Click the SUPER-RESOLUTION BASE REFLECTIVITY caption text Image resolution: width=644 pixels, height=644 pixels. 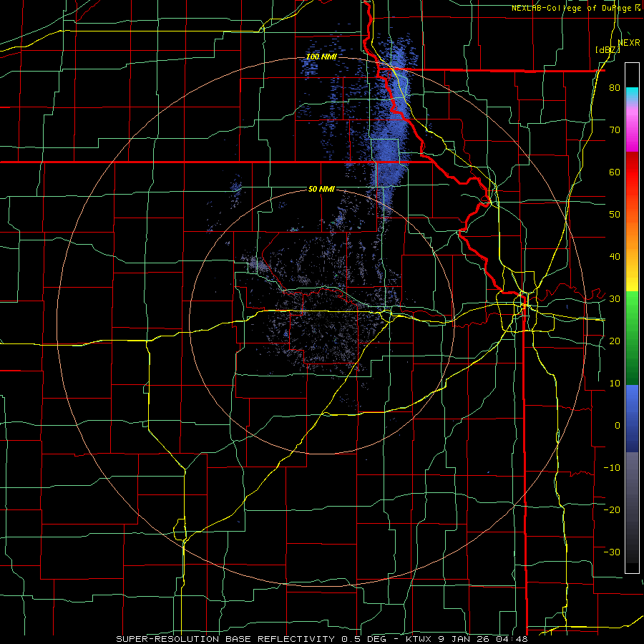(225, 639)
